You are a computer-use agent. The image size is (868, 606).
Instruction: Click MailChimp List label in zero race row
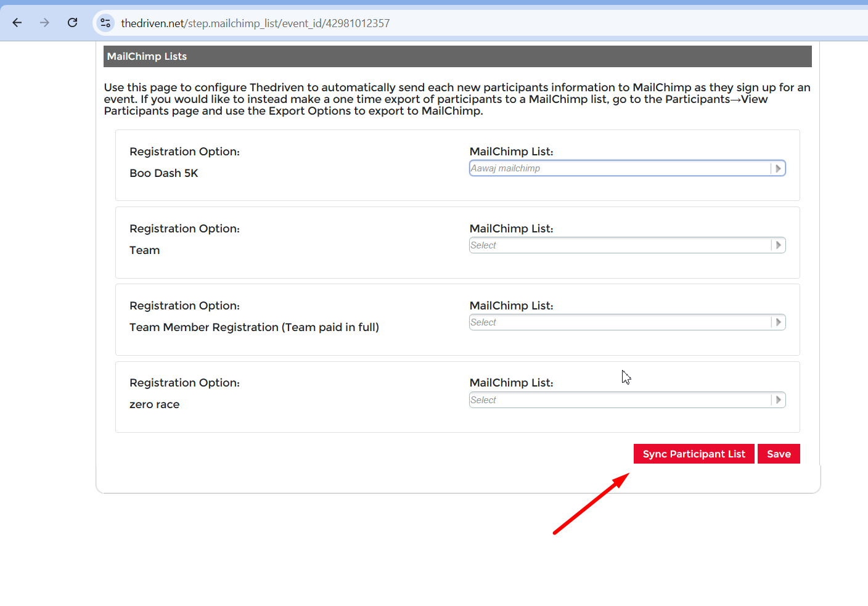coord(511,383)
